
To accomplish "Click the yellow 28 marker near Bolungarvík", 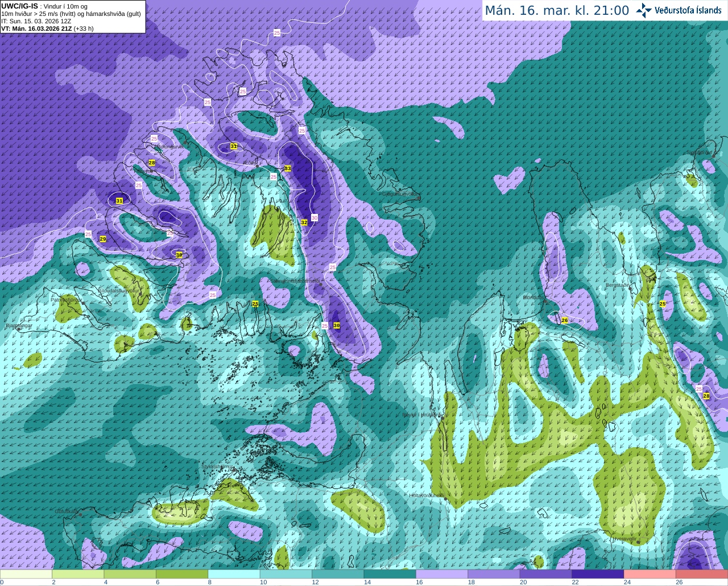I will point(152,163).
